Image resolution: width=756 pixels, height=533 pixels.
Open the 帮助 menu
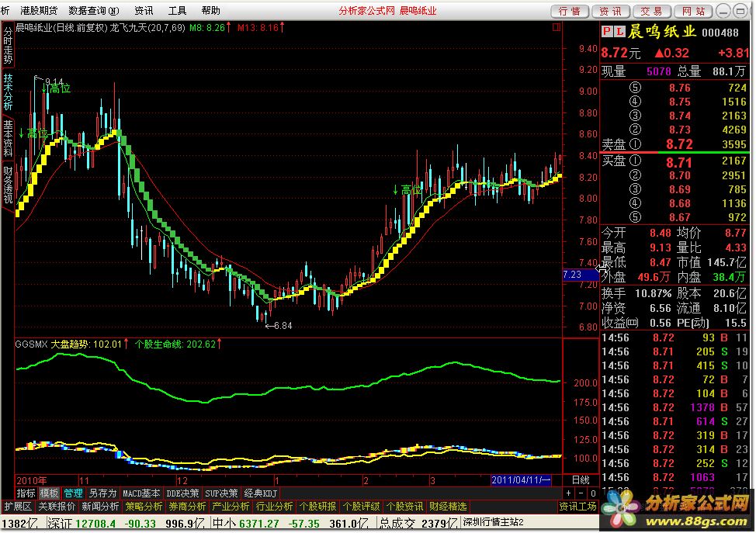coord(210,11)
